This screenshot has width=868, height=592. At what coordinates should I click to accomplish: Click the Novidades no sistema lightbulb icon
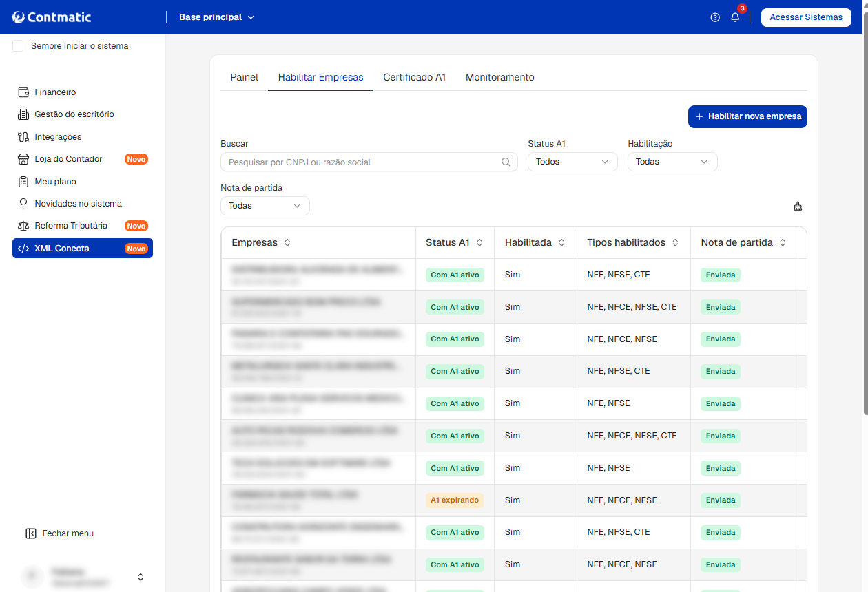coord(23,204)
